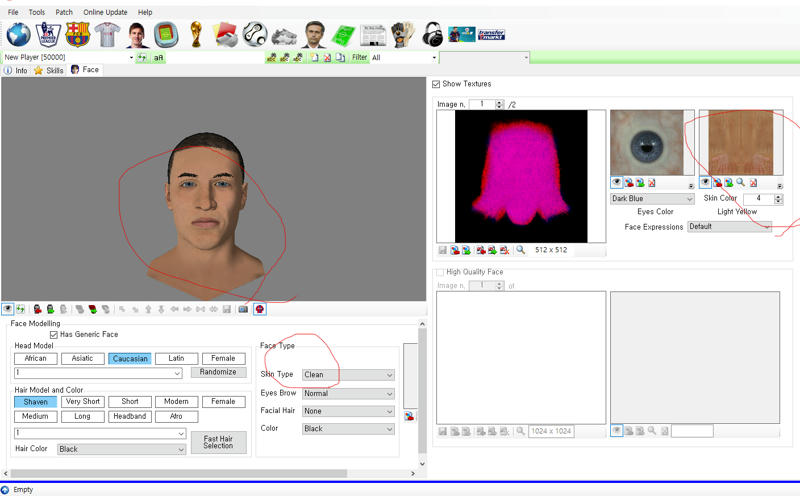Click the green refresh arrows under 3D view
Image resolution: width=800 pixels, height=496 pixels.
coord(20,309)
